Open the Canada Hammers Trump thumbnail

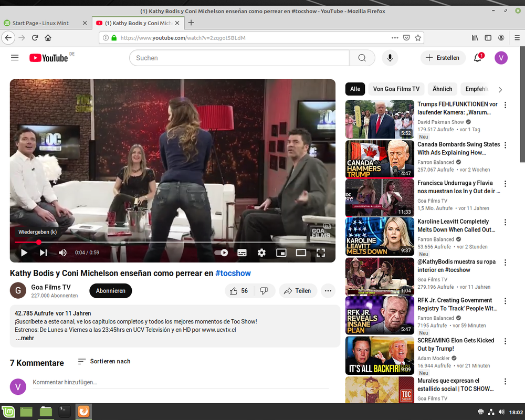pyautogui.click(x=380, y=160)
